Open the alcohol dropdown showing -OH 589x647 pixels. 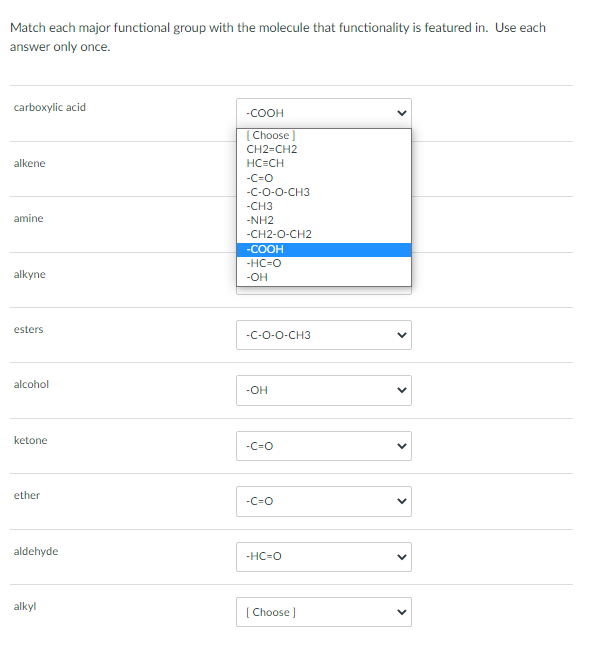click(x=324, y=390)
